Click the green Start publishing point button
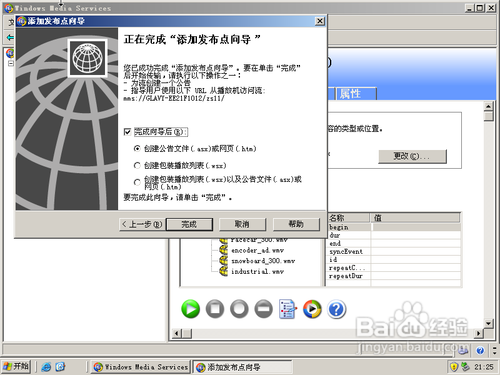Image resolution: width=500 pixels, height=375 pixels. [x=191, y=309]
